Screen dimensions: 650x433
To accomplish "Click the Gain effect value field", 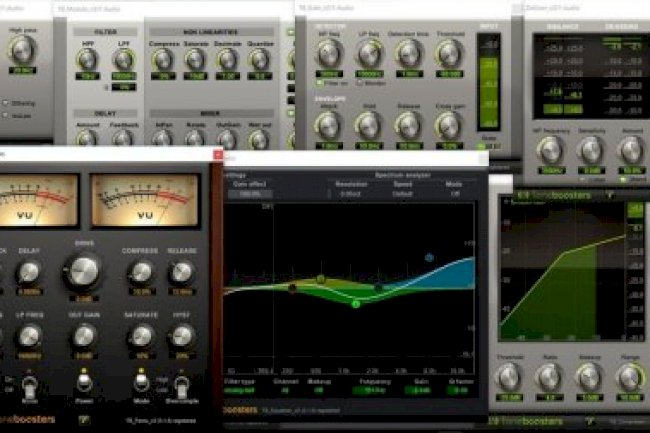I will pos(250,194).
